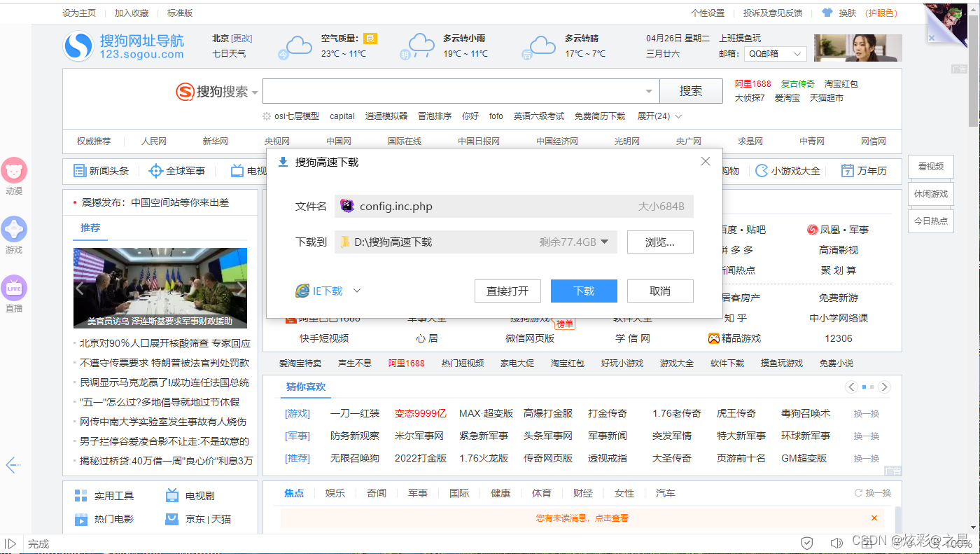The image size is (980, 554).
Task: Click tomorrow's rain weather icon
Action: [x=417, y=47]
